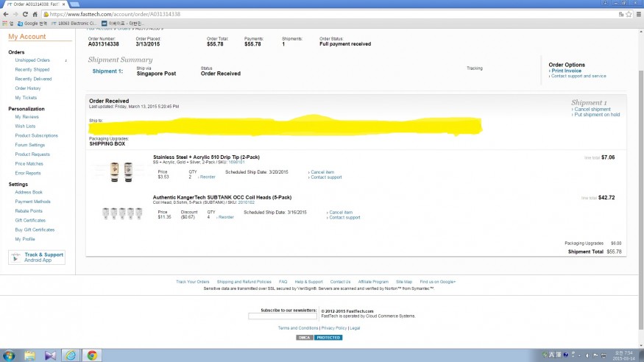The height and width of the screenshot is (362, 644).
Task: Click the newsletter subscription input field
Action: tap(283, 316)
